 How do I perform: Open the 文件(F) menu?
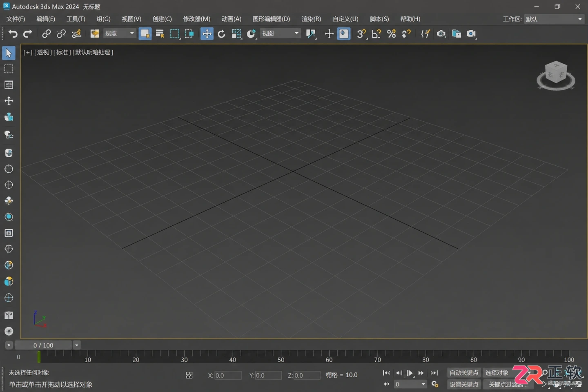16,19
